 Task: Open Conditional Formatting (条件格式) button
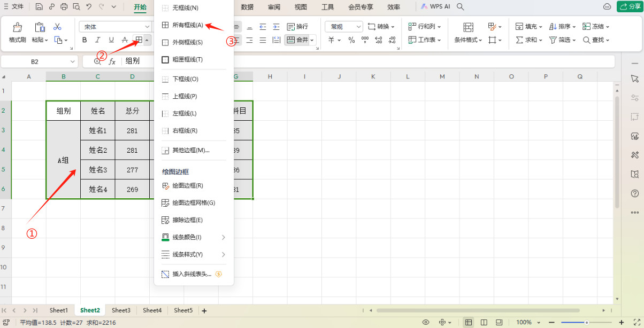468,33
